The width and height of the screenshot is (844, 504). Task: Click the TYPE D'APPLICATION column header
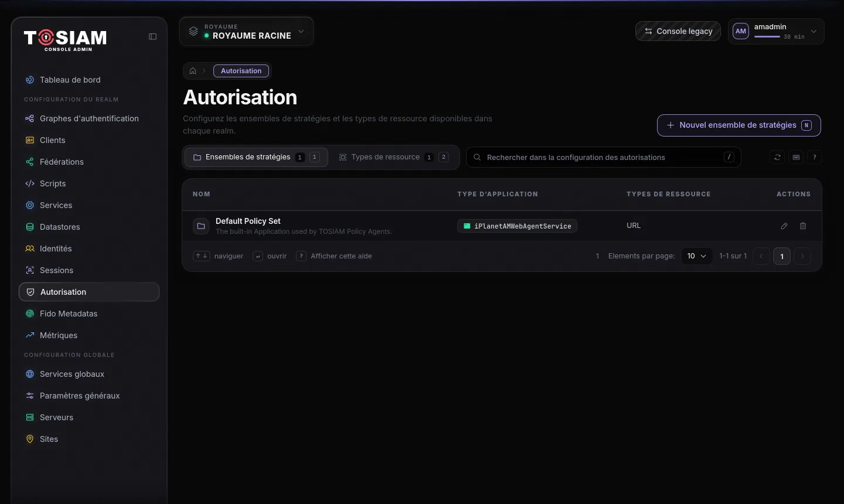(x=498, y=194)
